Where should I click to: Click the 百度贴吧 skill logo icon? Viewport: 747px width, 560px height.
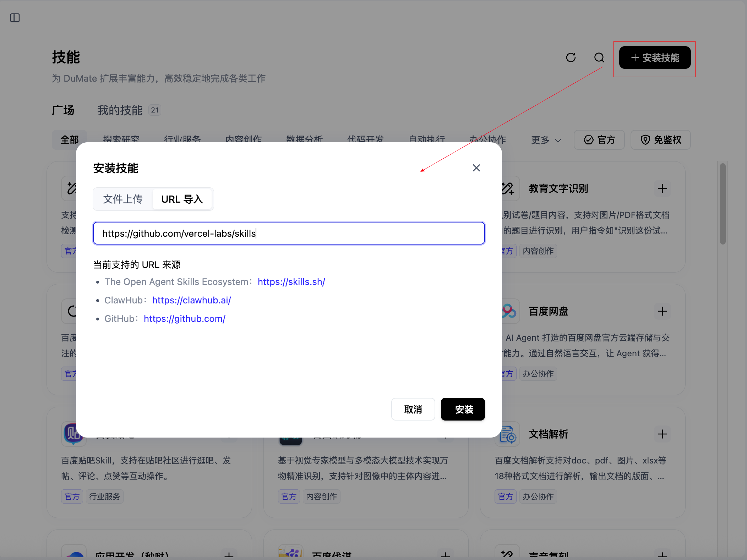point(73,434)
